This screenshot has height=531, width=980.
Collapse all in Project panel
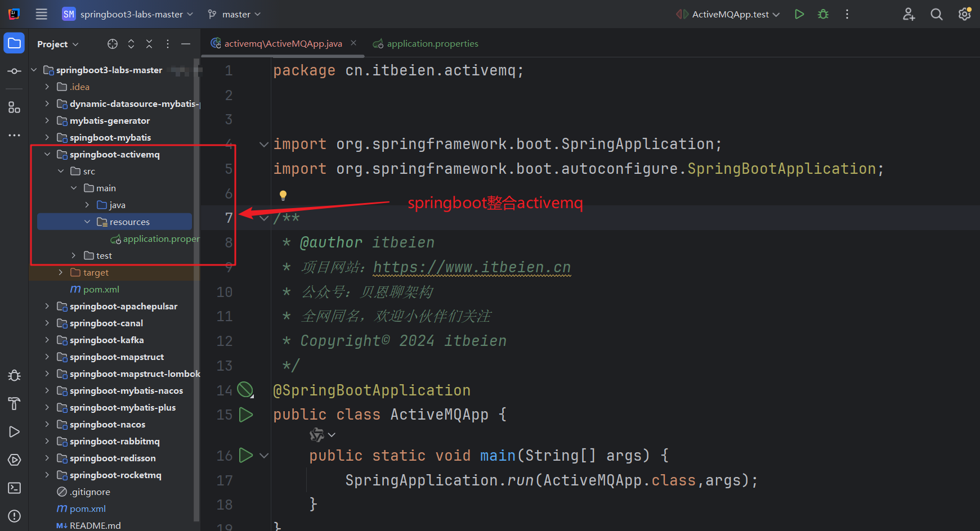(x=149, y=44)
